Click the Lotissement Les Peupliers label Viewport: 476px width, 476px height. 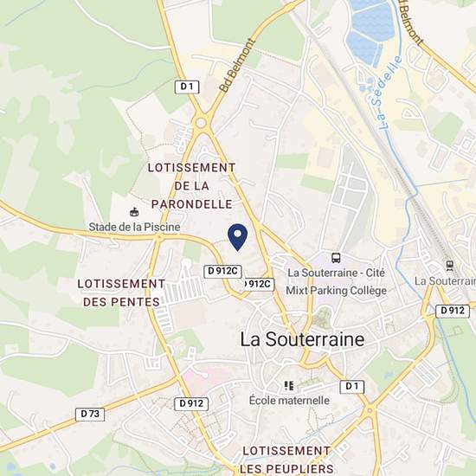click(x=286, y=460)
